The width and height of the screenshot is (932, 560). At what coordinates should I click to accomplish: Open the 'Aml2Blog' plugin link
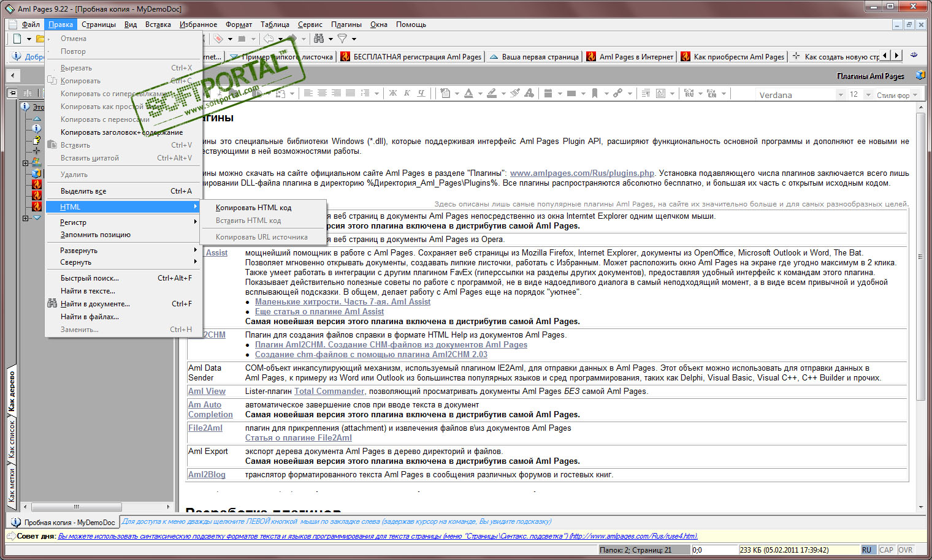click(207, 474)
